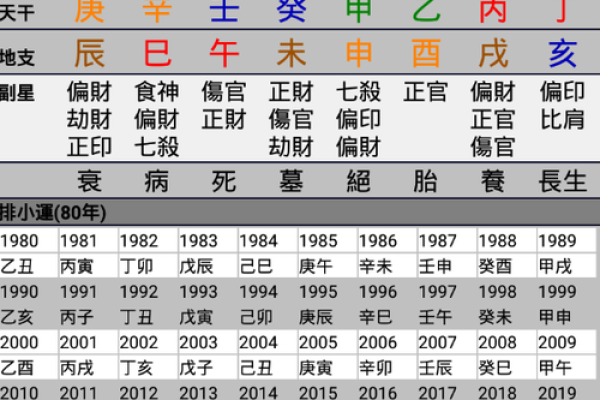Click the 地支 row label

point(17,57)
